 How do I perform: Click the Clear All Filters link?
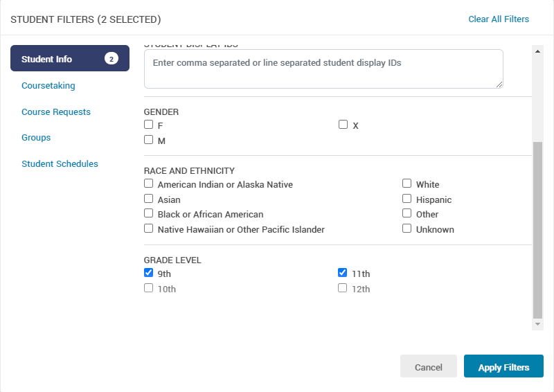pos(499,19)
